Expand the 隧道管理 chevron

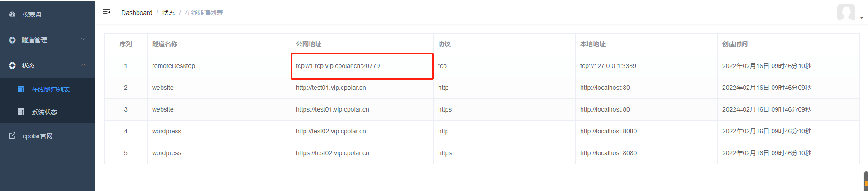[83, 39]
